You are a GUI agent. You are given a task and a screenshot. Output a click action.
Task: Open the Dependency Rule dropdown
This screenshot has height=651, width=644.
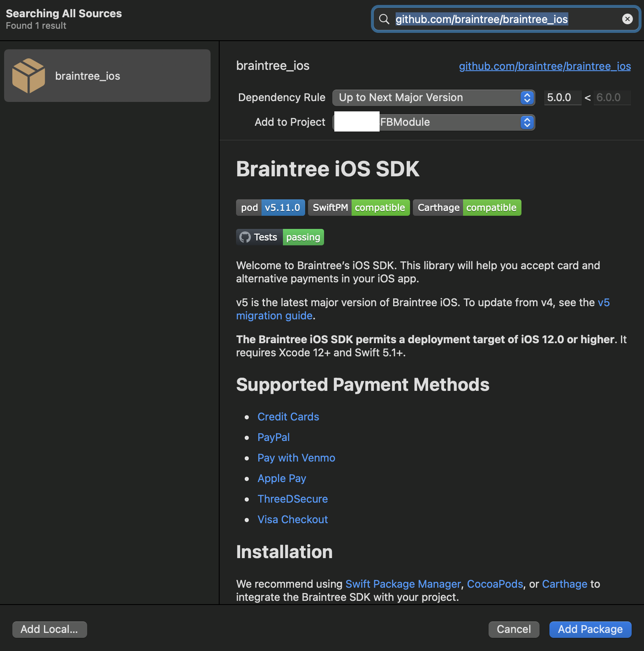pos(433,98)
